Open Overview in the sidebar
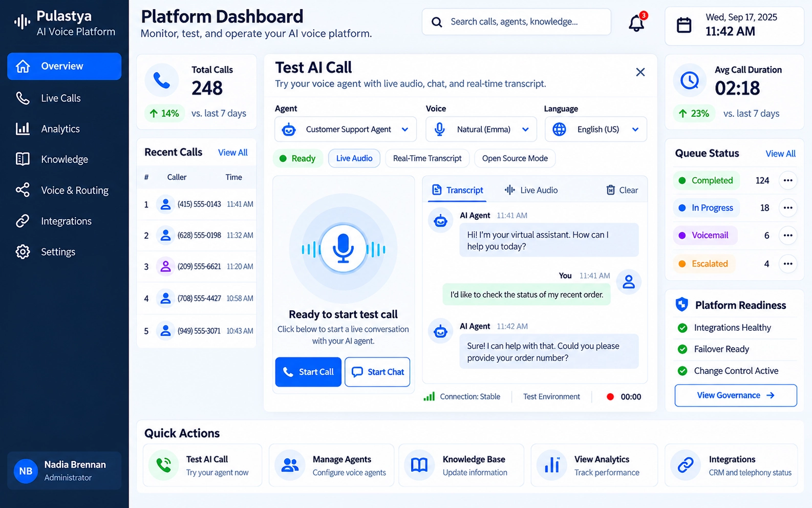Image resolution: width=812 pixels, height=508 pixels. (x=65, y=66)
